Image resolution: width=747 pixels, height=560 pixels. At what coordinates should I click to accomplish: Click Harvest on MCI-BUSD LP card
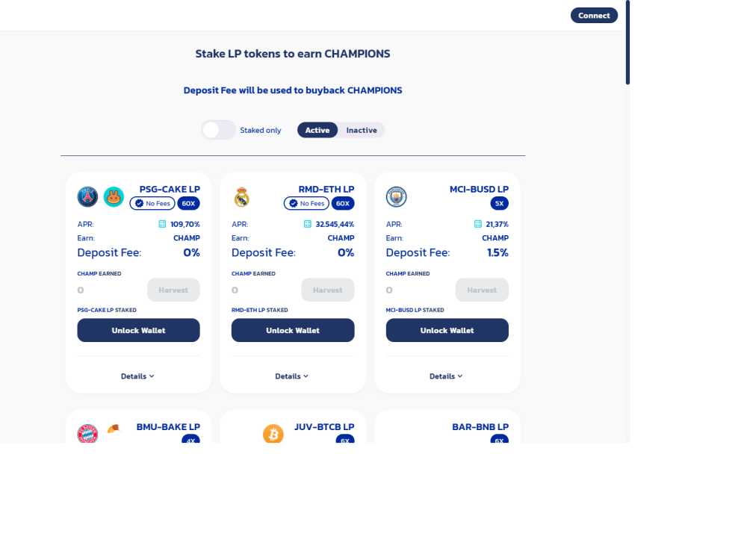coord(482,290)
